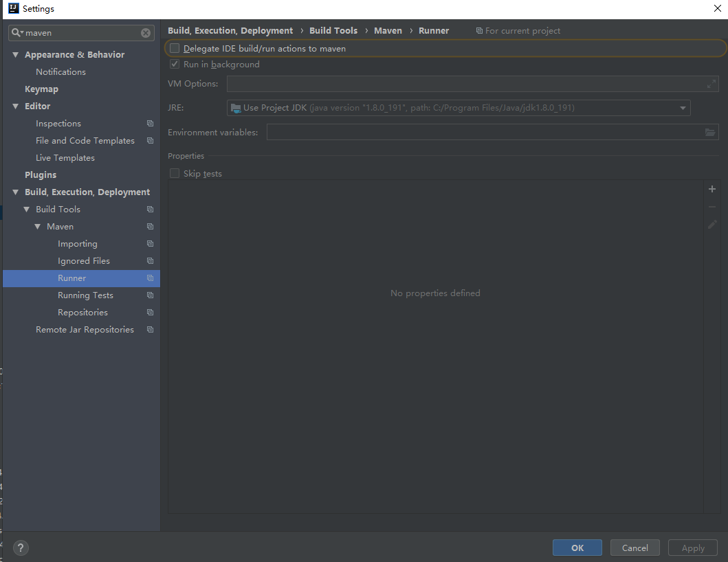This screenshot has height=562, width=728.
Task: Enable Delegate IDE build/run actions to maven
Action: coord(175,48)
